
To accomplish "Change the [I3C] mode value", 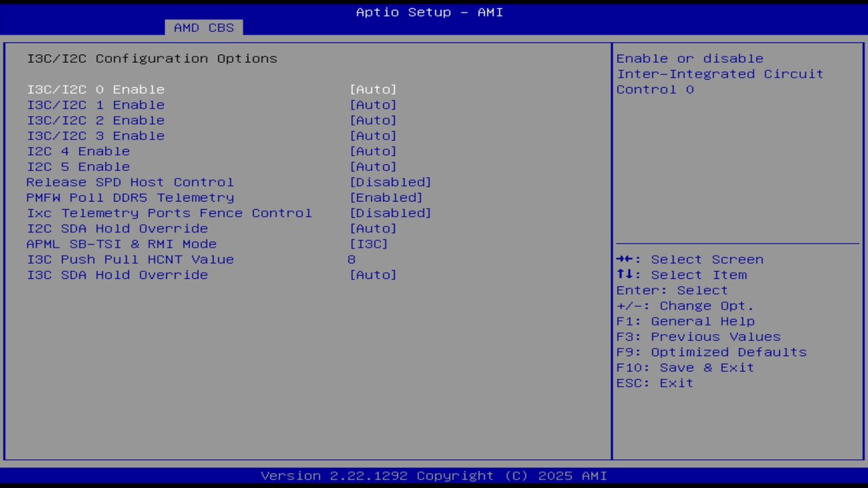I will (369, 244).
